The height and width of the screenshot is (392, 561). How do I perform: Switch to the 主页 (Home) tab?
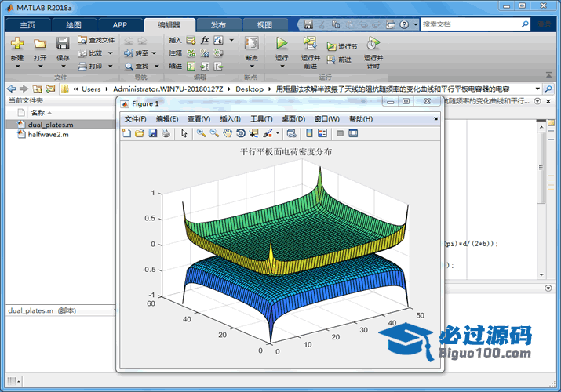coord(27,25)
